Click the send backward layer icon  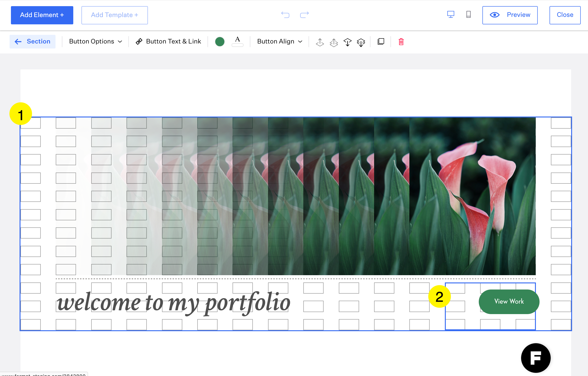pyautogui.click(x=347, y=42)
